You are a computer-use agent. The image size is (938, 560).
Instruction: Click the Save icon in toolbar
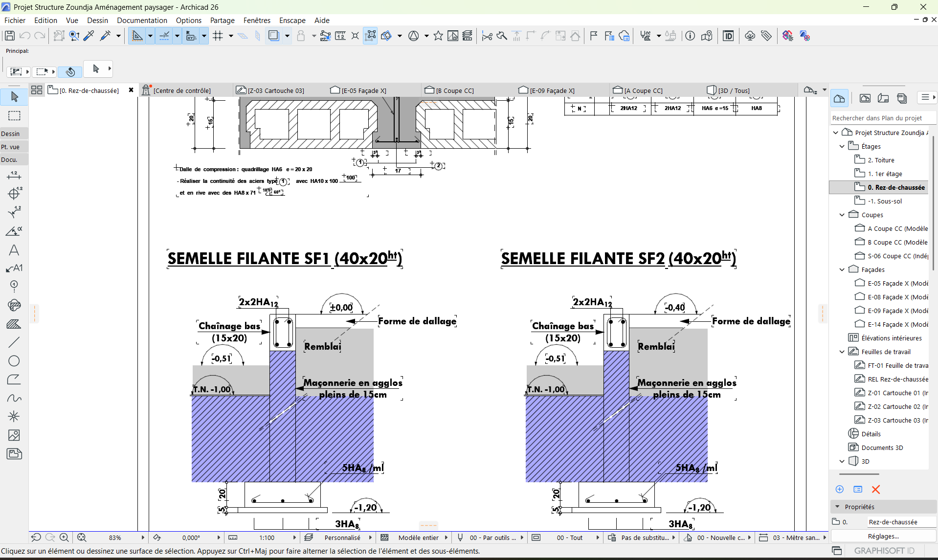[9, 36]
